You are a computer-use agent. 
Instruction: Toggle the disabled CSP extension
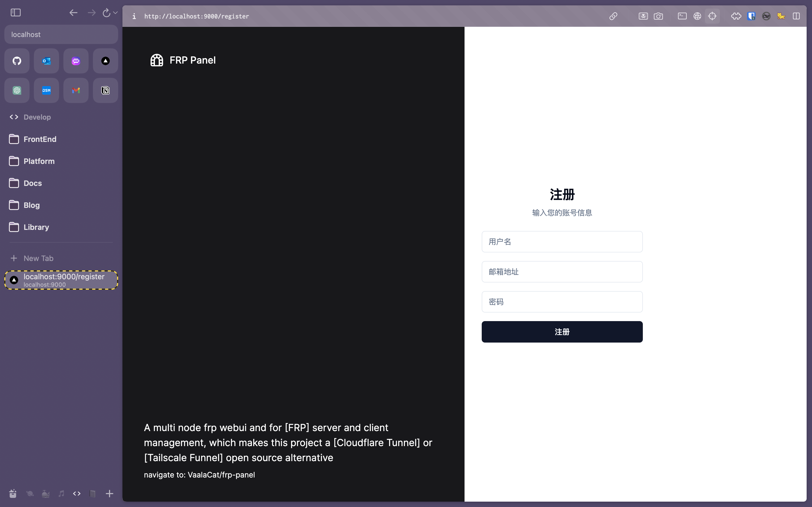[x=766, y=16]
